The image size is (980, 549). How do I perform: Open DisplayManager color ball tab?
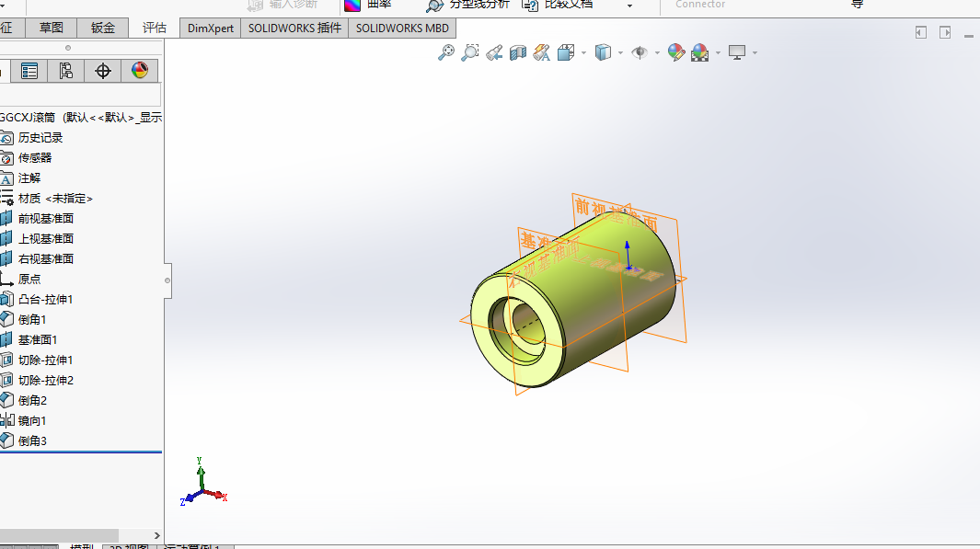(x=139, y=71)
